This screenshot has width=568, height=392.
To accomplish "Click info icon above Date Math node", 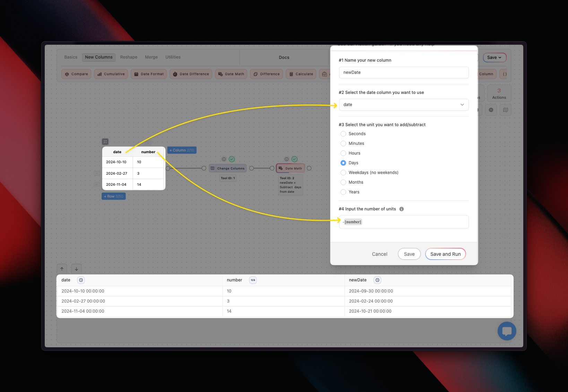I will [287, 159].
